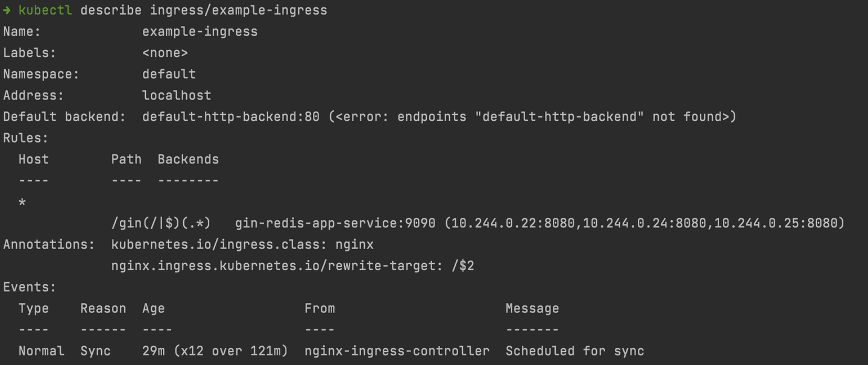
Task: Select the Namespace value default
Action: click(x=169, y=74)
